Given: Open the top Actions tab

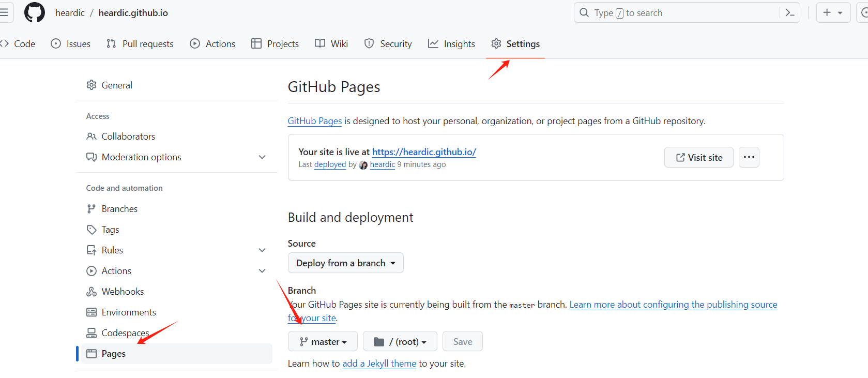Looking at the screenshot, I should click(212, 43).
